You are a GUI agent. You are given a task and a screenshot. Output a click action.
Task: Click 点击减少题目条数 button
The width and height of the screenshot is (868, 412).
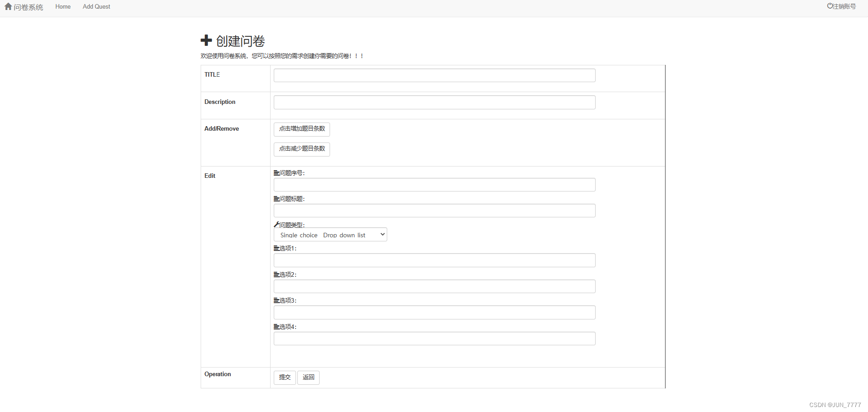[x=302, y=149]
